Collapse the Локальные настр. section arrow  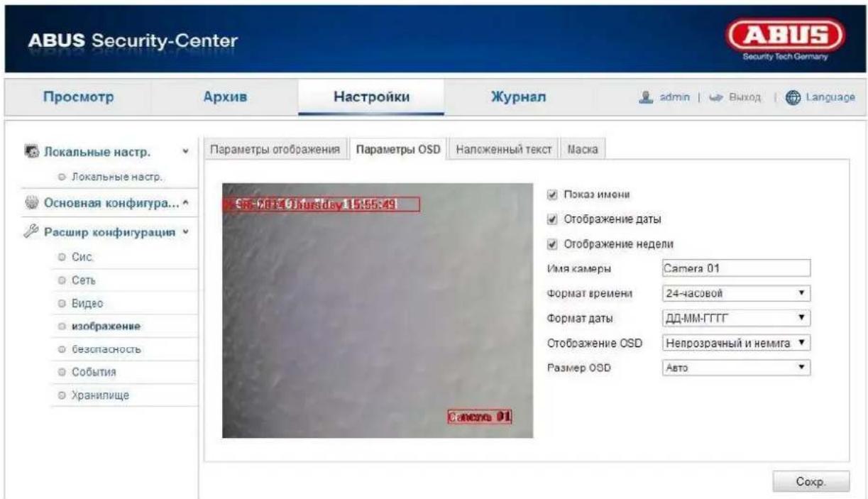click(185, 152)
